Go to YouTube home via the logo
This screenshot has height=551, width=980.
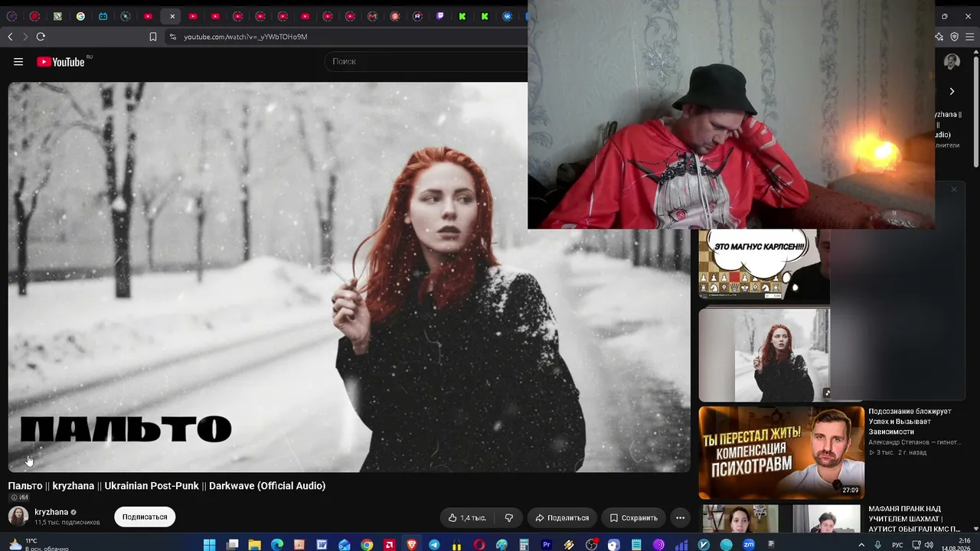click(x=60, y=62)
